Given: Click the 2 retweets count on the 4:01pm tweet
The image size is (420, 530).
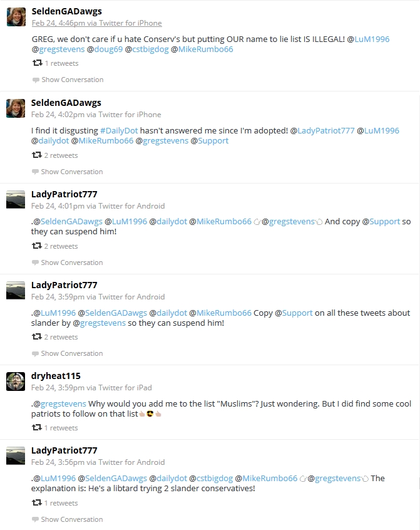Looking at the screenshot, I should (61, 246).
